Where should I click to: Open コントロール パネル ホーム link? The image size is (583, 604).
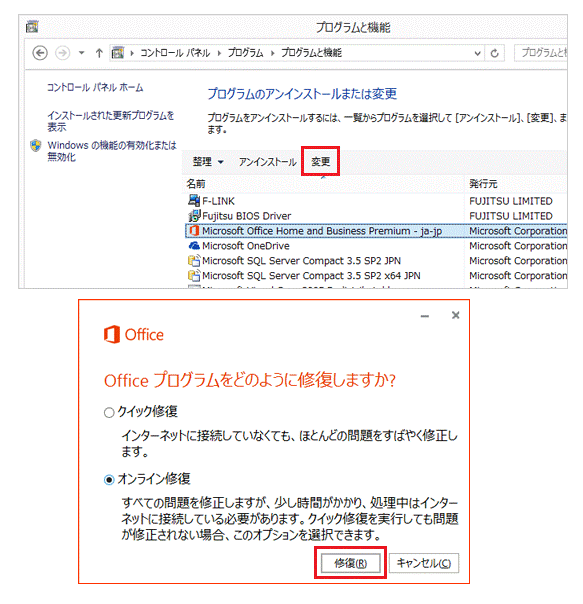tap(95, 88)
